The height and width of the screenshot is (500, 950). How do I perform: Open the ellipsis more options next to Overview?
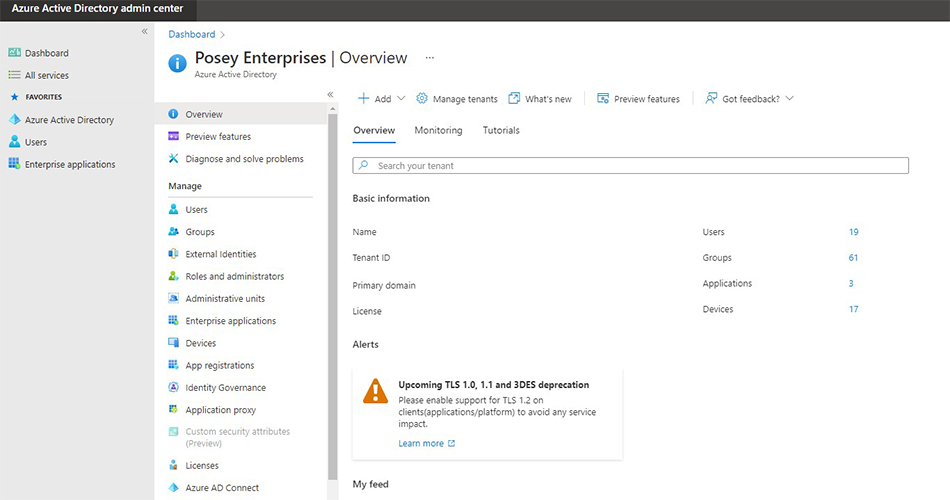[x=430, y=58]
